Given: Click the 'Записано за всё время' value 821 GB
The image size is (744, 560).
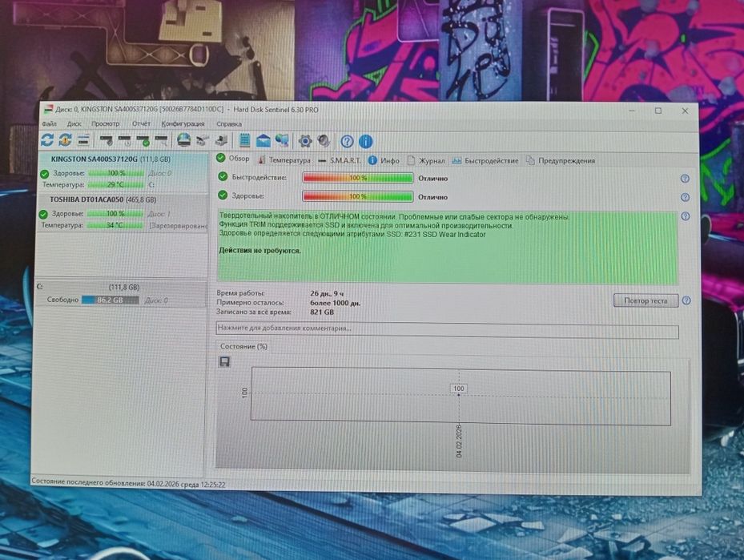Looking at the screenshot, I should click(x=322, y=312).
